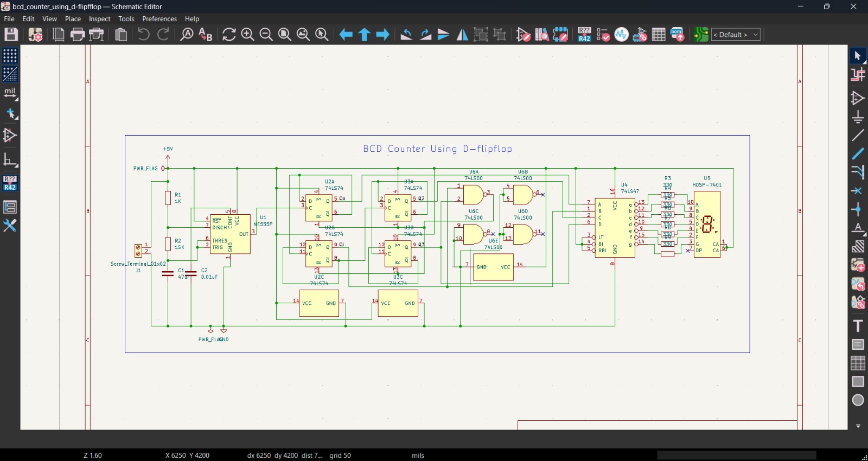Select the Add Bus tool
The image size is (868, 461).
point(858,154)
